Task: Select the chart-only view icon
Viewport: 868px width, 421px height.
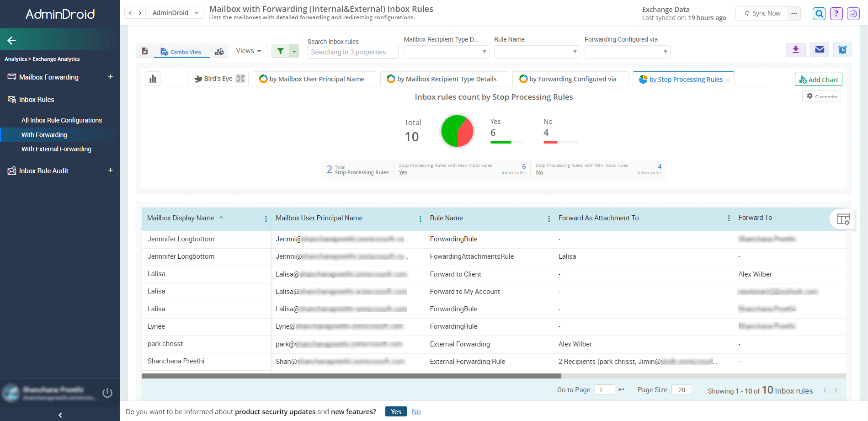Action: click(219, 51)
